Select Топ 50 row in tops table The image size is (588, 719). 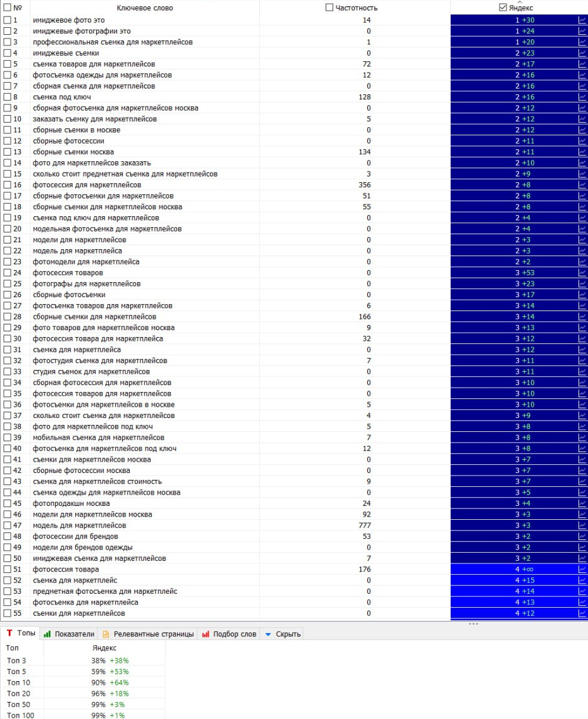(x=82, y=705)
